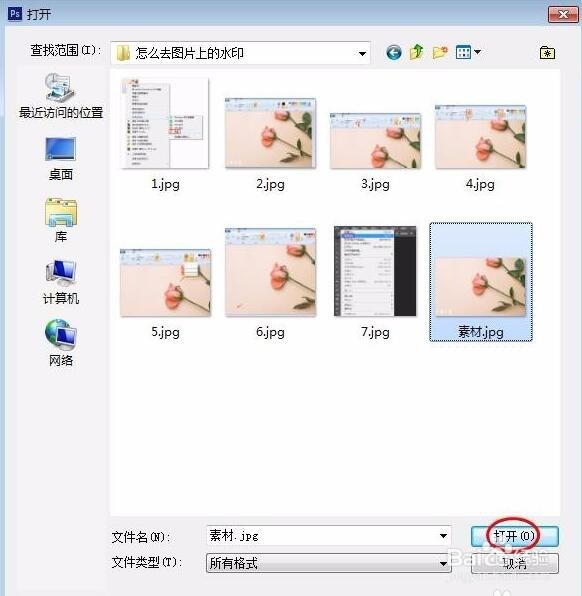Click the file label 2.jpg
This screenshot has width=582, height=596.
270,184
